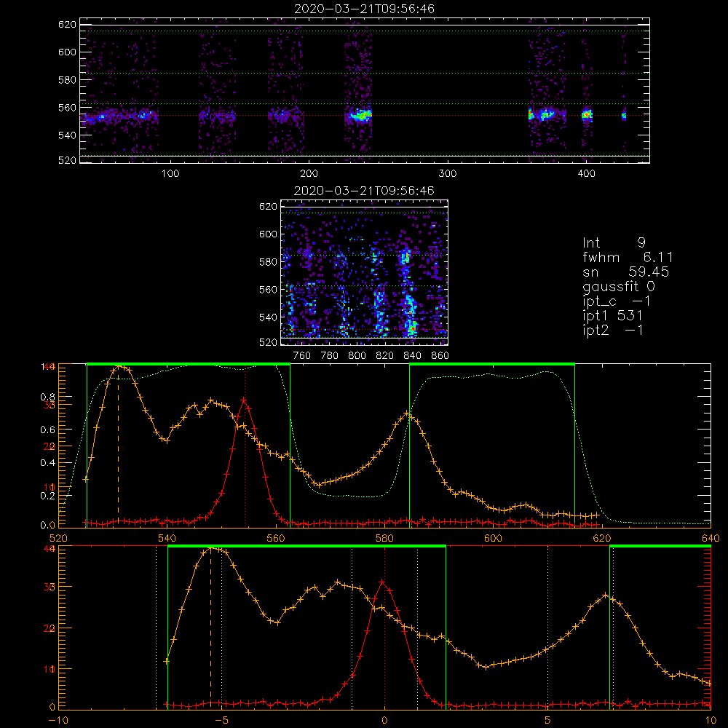Click the red hot spot near 840 in middle image
Image resolution: width=728 pixels, height=728 pixels.
(x=412, y=328)
